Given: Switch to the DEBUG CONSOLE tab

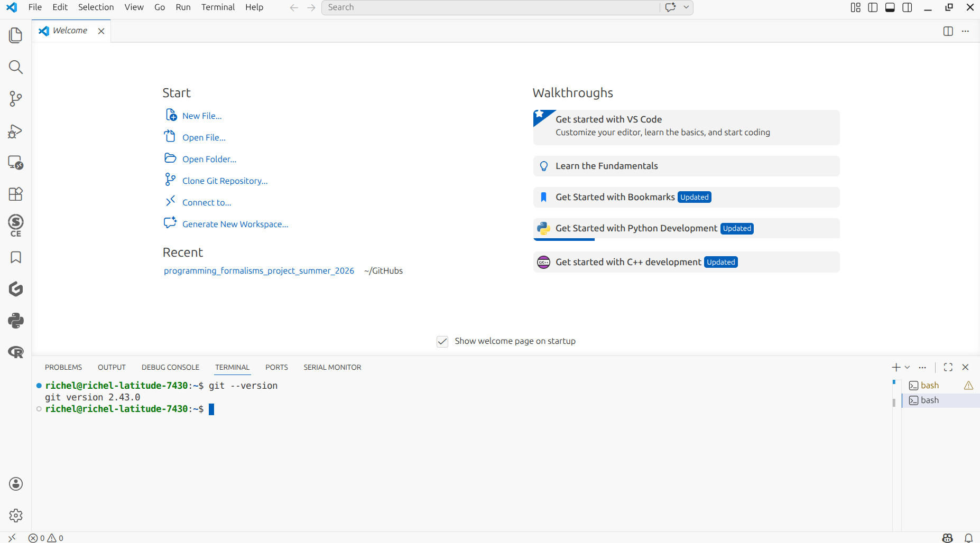Looking at the screenshot, I should click(x=170, y=368).
